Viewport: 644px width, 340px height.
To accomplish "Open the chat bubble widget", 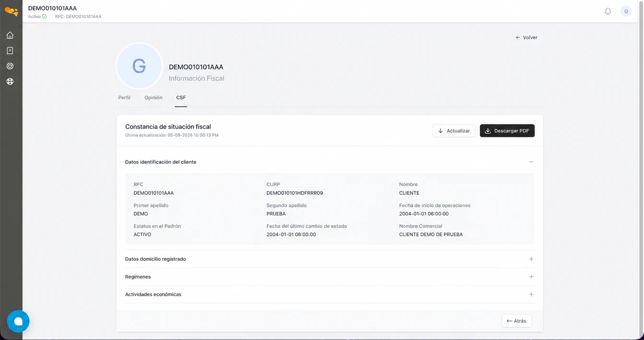I will [18, 321].
